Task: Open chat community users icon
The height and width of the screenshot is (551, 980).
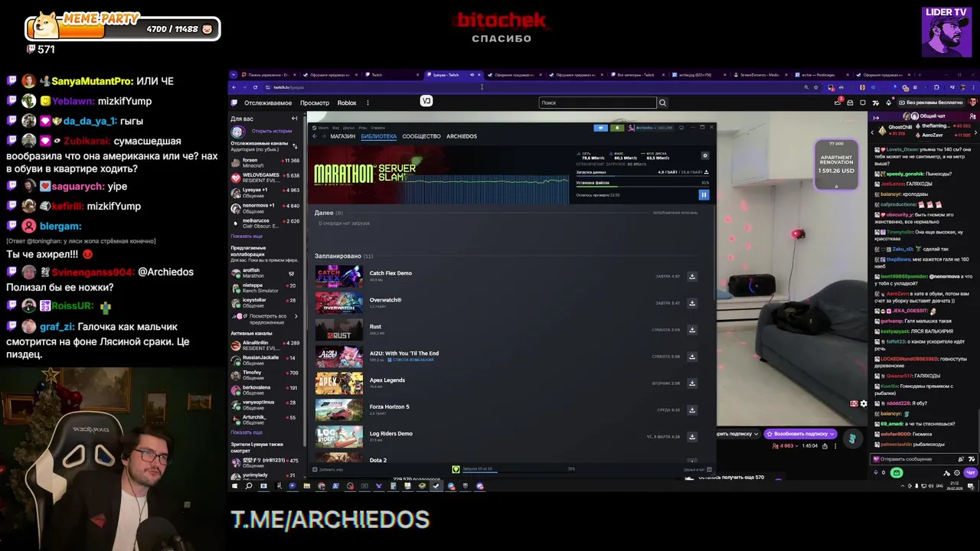Action: [972, 116]
